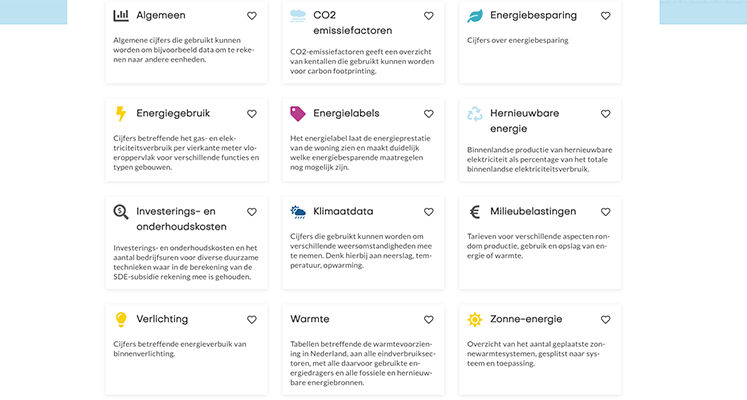
Task: Favorite the Algemeen card with heart
Action: (252, 16)
